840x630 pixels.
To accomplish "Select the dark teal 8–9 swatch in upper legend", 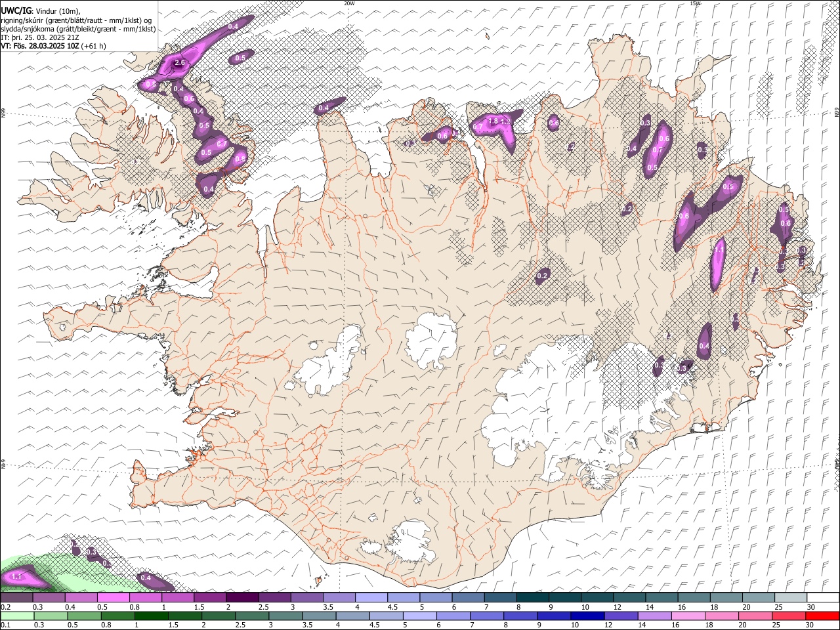I will pyautogui.click(x=532, y=598).
